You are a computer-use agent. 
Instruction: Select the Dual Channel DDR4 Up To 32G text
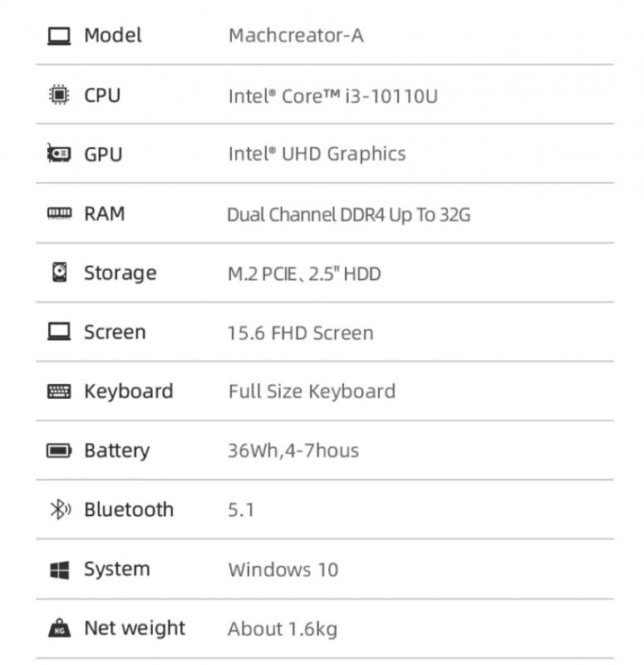348,214
